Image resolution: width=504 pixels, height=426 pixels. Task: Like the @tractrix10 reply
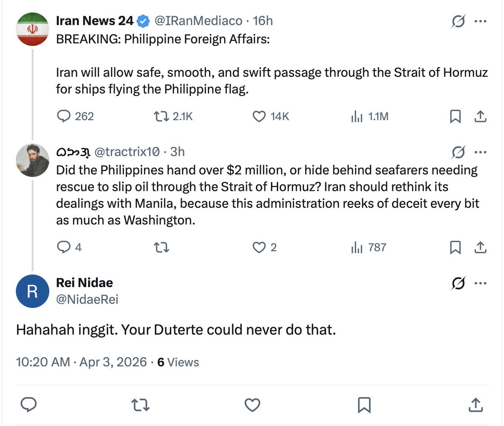point(259,248)
